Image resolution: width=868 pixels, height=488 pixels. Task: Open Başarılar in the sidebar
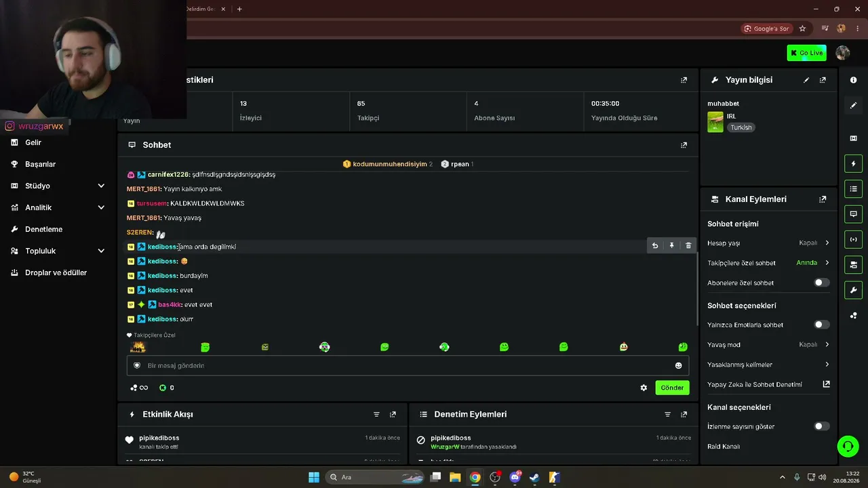pyautogui.click(x=40, y=164)
